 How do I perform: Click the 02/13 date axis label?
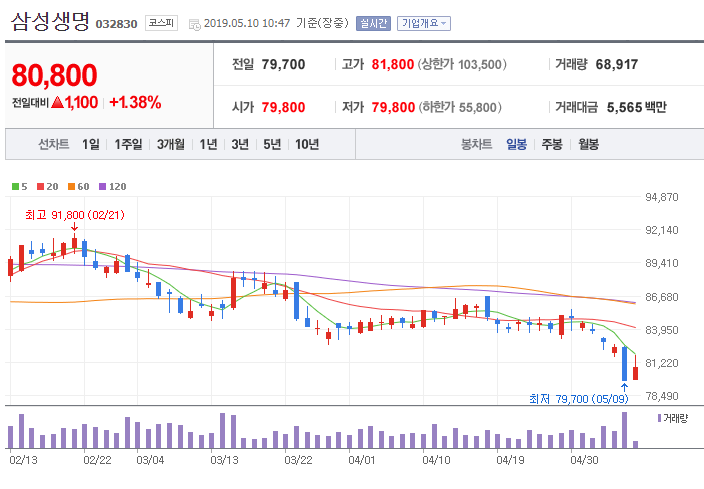[x=23, y=460]
